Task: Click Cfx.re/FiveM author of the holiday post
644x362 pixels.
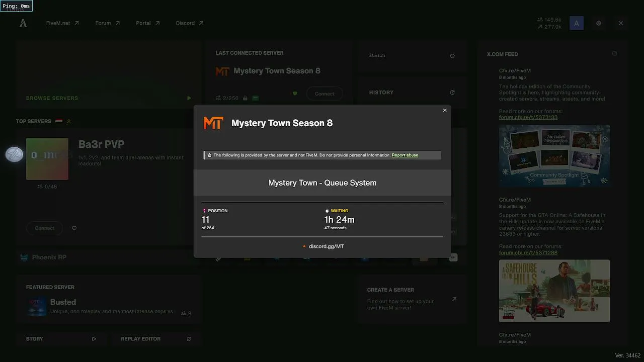Action: 515,71
